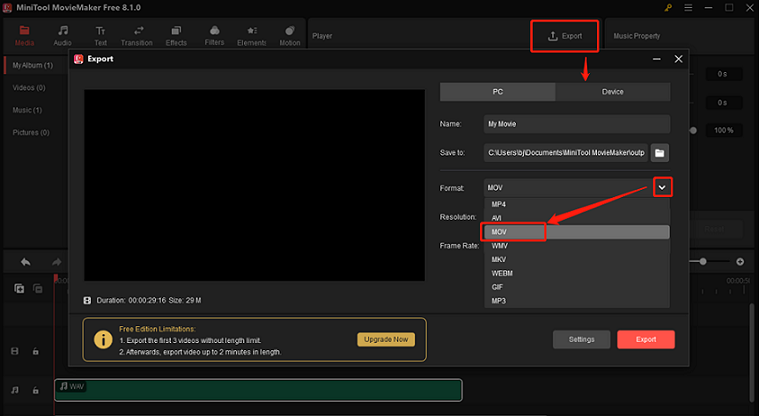Choose MP4 from format list
The width and height of the screenshot is (759, 416).
tap(577, 204)
